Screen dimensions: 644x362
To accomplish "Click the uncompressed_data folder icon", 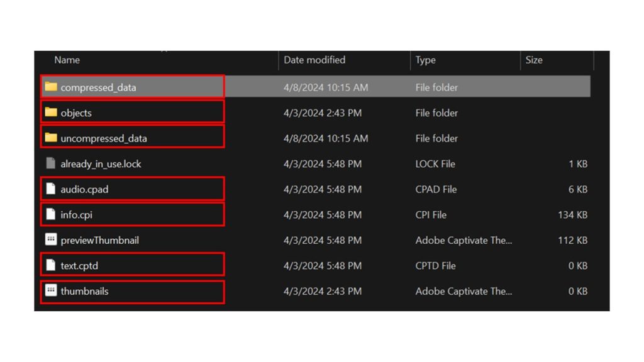I will 51,138.
